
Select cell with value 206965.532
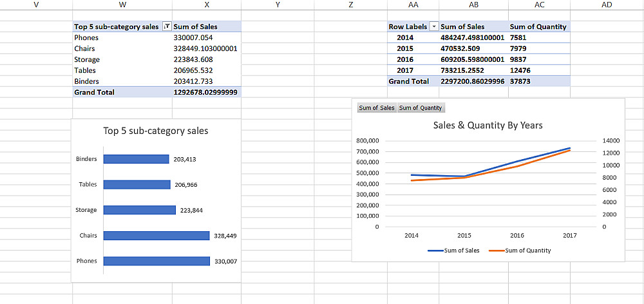[x=207, y=70]
